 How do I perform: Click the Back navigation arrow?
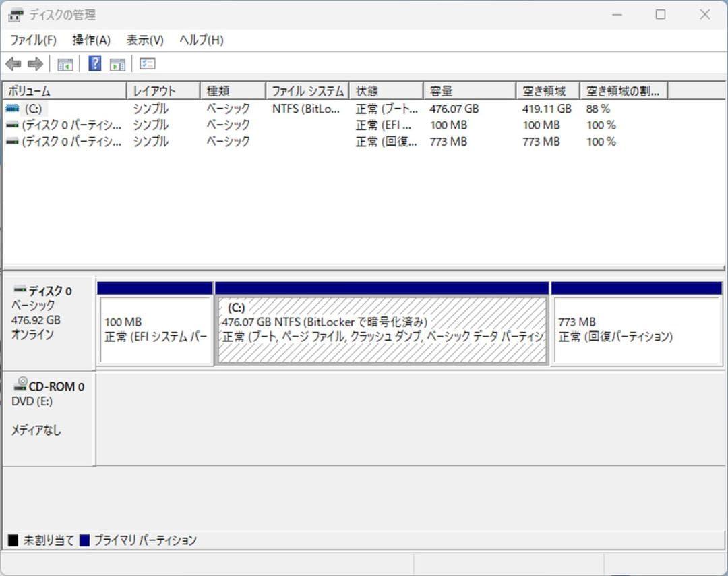[x=12, y=63]
